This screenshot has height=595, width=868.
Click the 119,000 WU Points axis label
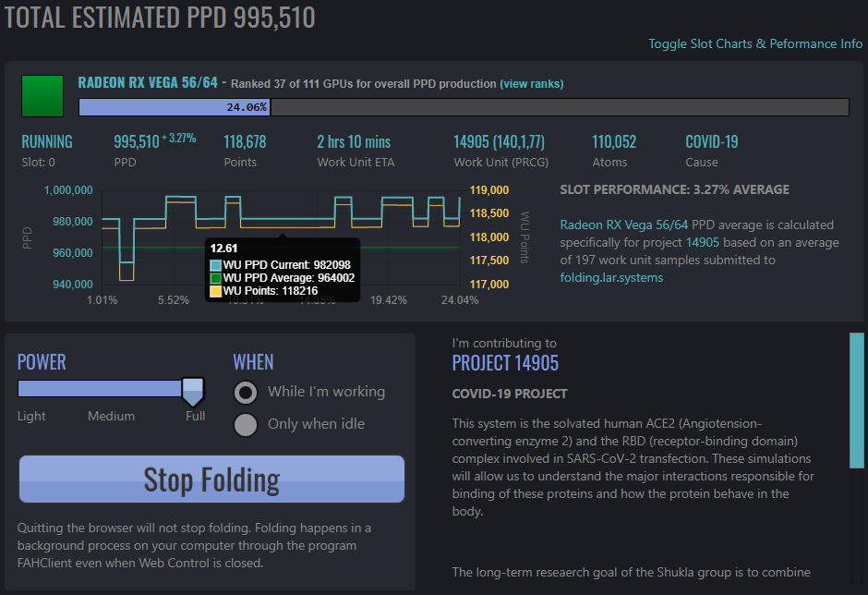488,190
